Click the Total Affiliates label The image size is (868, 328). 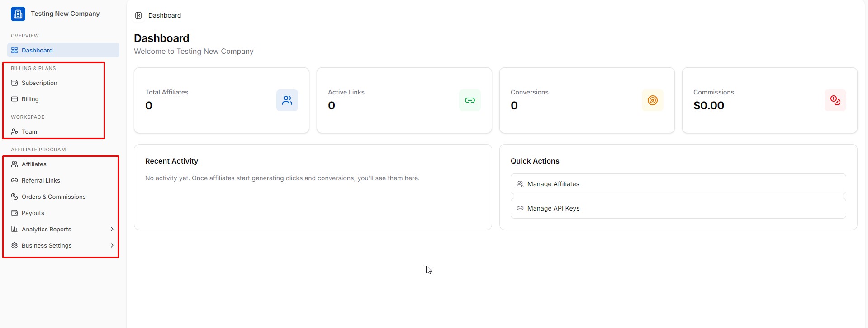pyautogui.click(x=166, y=92)
